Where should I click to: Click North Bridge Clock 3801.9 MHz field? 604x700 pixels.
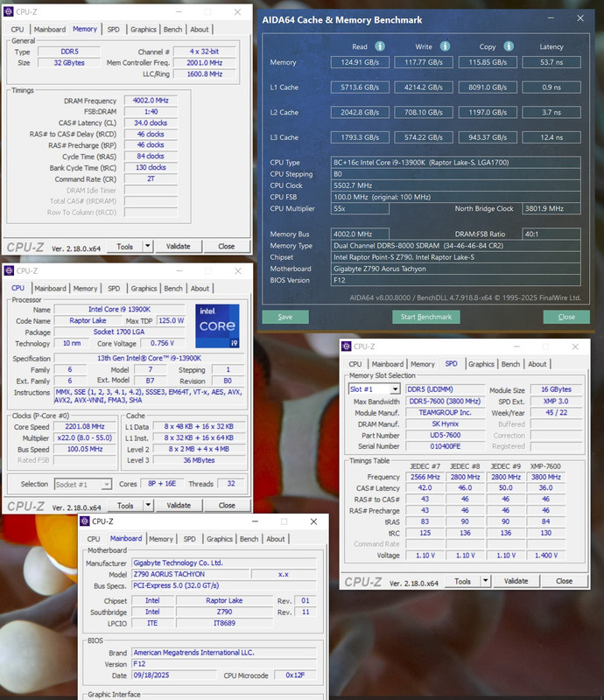point(551,208)
